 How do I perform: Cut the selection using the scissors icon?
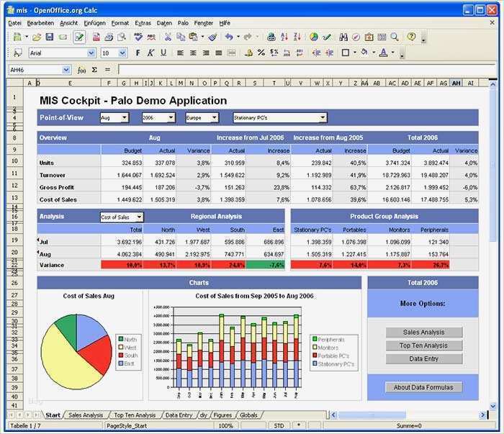pos(168,37)
